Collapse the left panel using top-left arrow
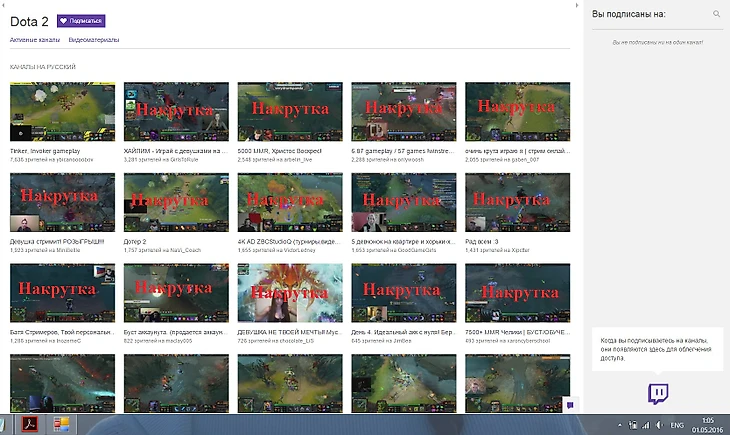The width and height of the screenshot is (730, 435). coord(3,3)
